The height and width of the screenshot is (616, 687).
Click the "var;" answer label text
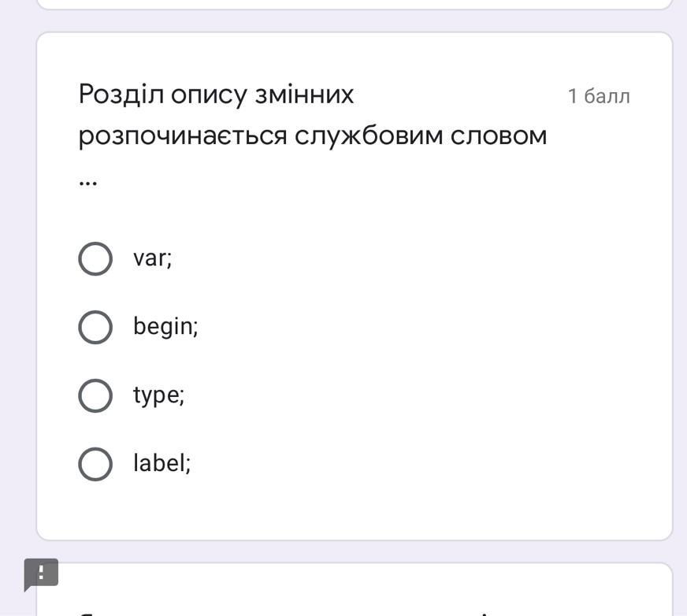coord(153,258)
